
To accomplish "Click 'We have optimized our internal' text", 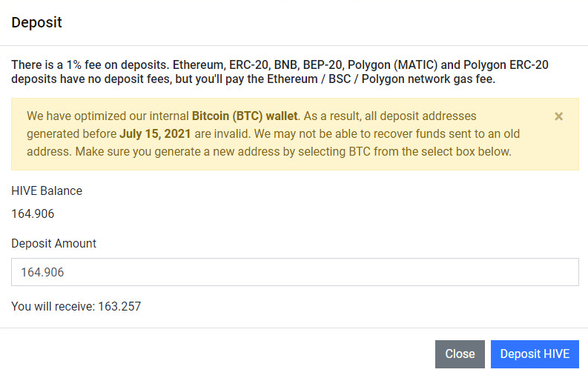I will [x=108, y=116].
